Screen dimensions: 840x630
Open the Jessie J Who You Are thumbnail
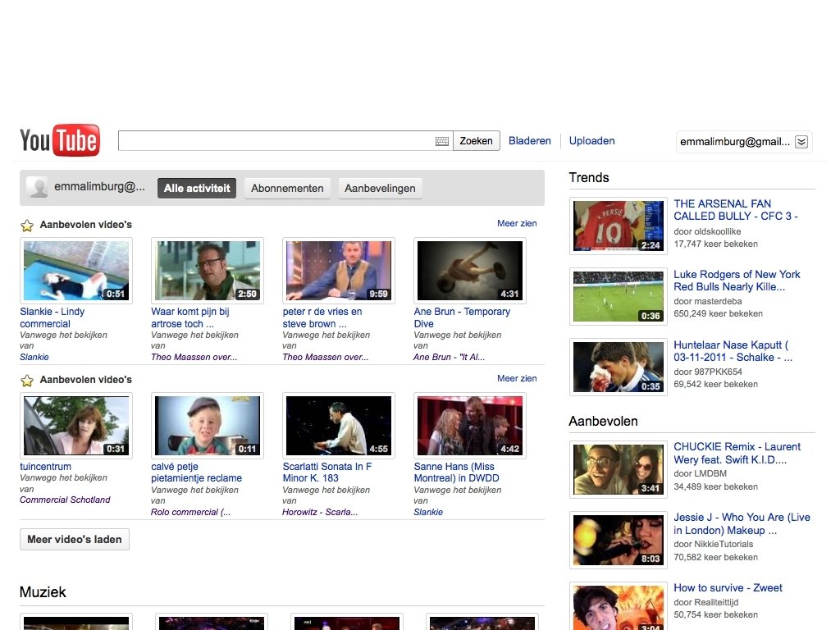click(619, 540)
